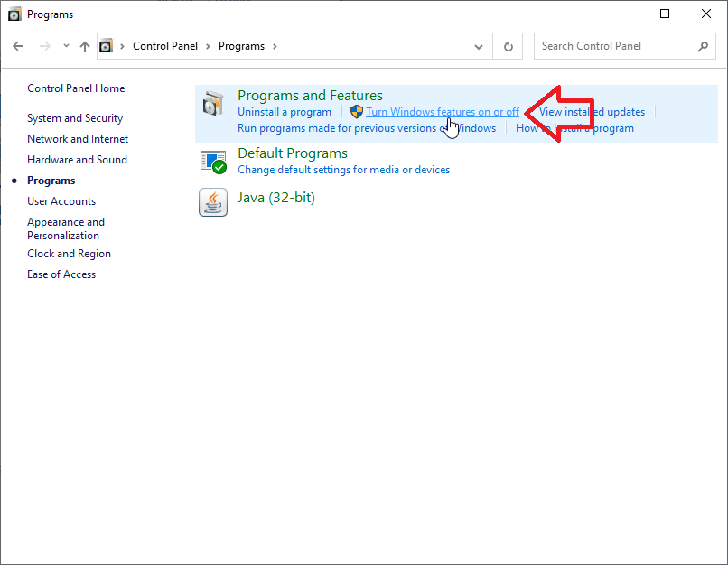Refresh the Control Panel view
Screen dimensions: 728x567
click(x=509, y=46)
